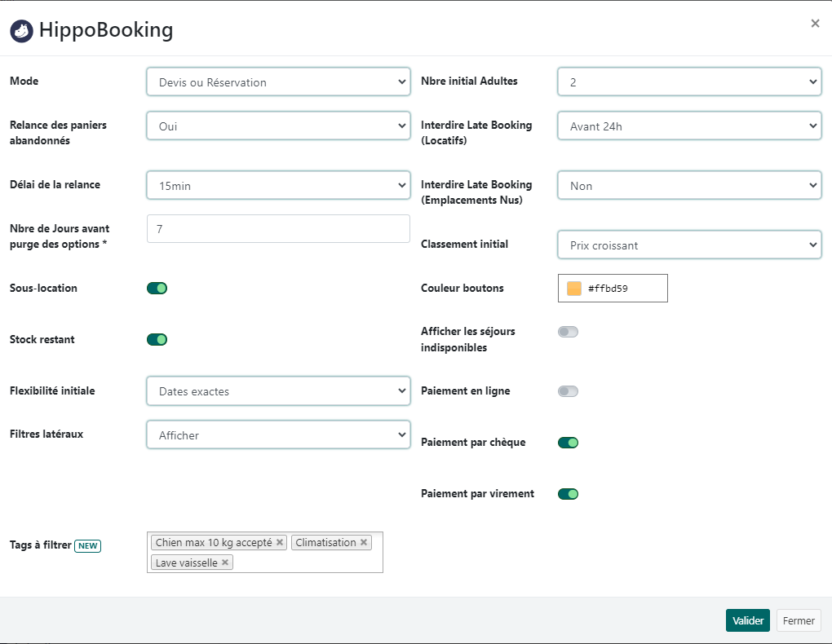
Task: Close the dialog with the X icon
Action: [x=815, y=24]
